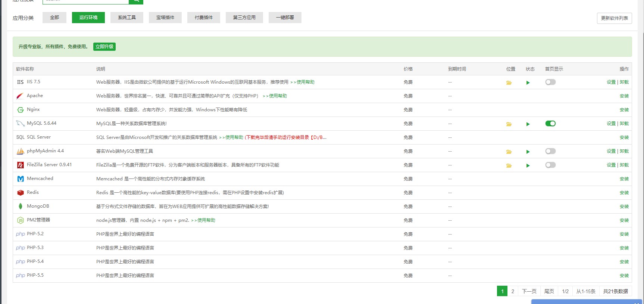
Task: Click the PHP-5.5 php logo
Action: [x=21, y=276]
